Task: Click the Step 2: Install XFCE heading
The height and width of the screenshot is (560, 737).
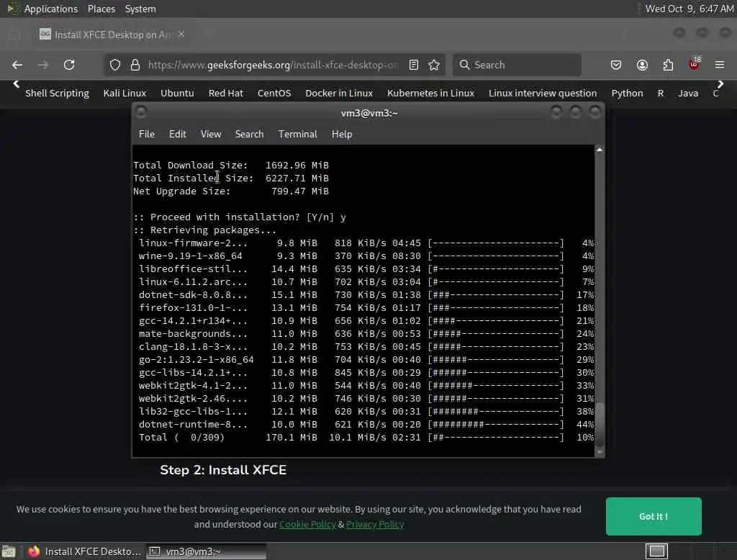Action: point(223,470)
